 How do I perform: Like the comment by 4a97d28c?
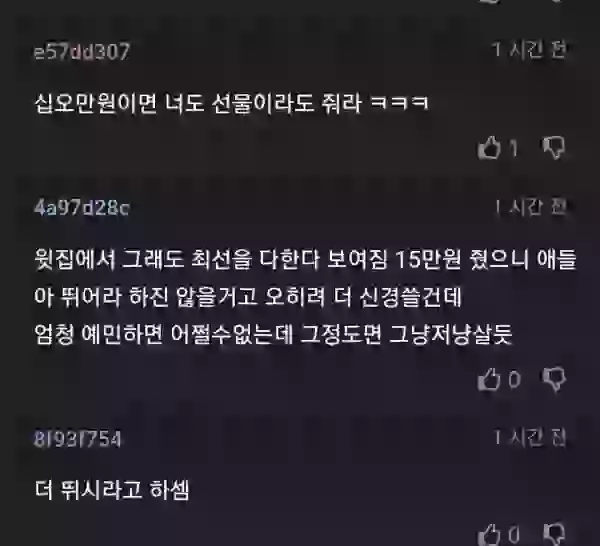point(489,379)
